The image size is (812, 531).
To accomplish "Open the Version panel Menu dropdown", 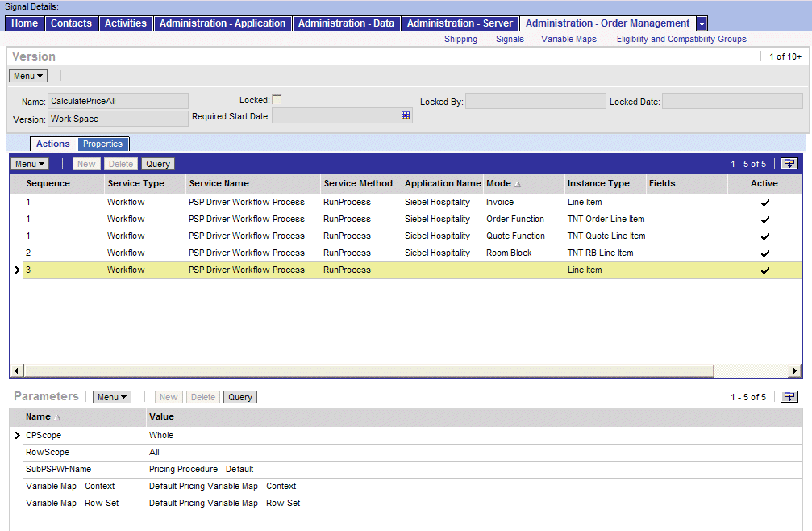I will [x=27, y=75].
